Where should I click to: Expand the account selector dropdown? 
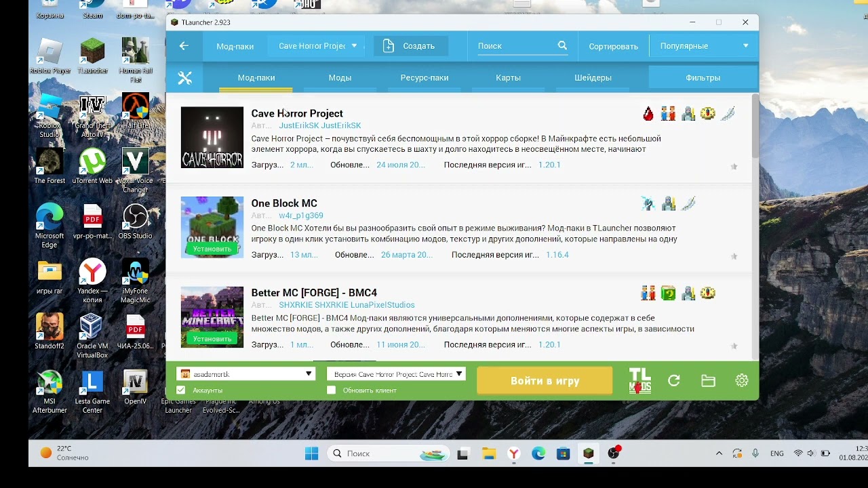click(245, 374)
